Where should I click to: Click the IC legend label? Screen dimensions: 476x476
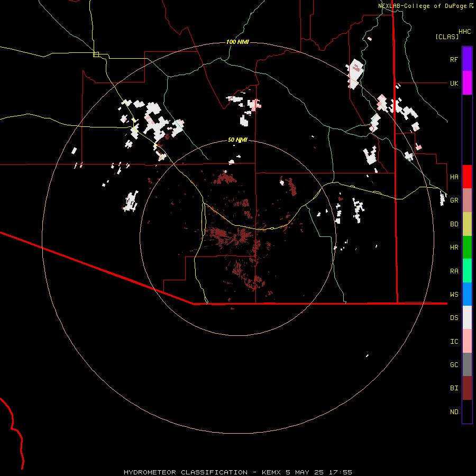pos(454,342)
